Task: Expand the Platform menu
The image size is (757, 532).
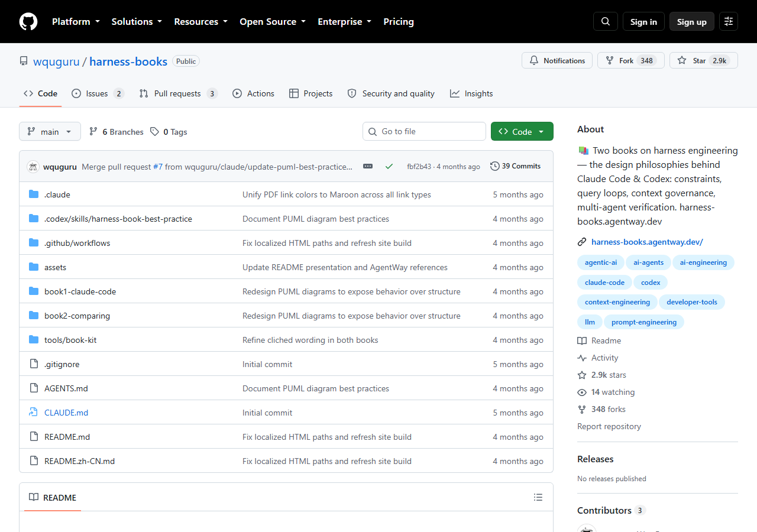Action: coord(76,21)
